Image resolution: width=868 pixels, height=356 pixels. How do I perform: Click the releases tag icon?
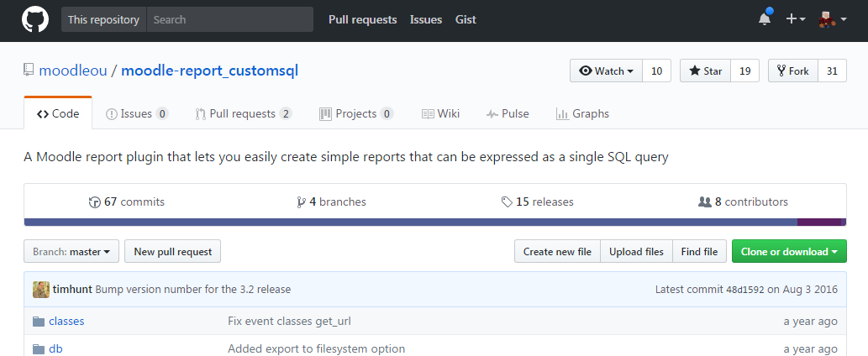[x=507, y=202]
